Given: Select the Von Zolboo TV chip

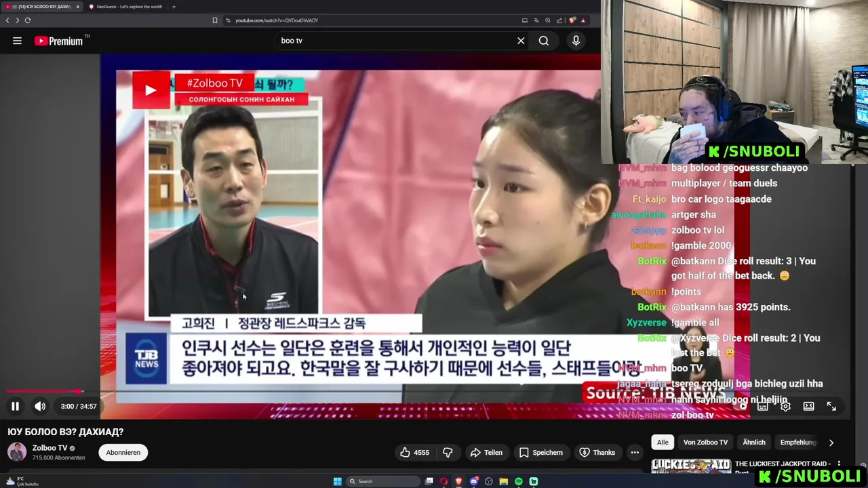Looking at the screenshot, I should click(x=705, y=442).
